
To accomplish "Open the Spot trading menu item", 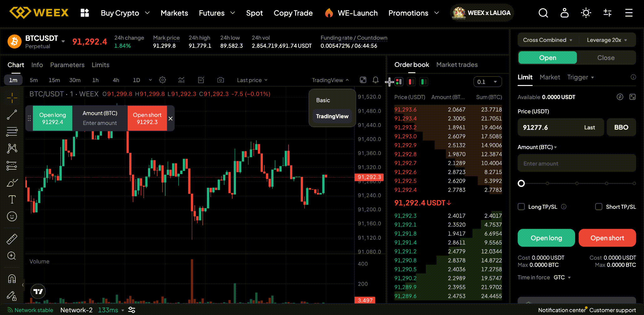I will (x=254, y=13).
